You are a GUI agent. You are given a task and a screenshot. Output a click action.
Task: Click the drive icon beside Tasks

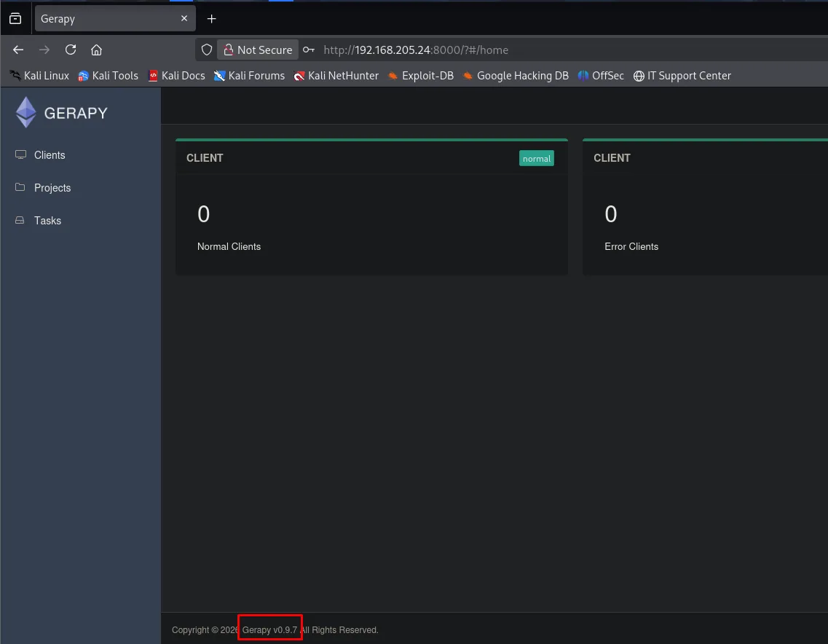tap(20, 220)
